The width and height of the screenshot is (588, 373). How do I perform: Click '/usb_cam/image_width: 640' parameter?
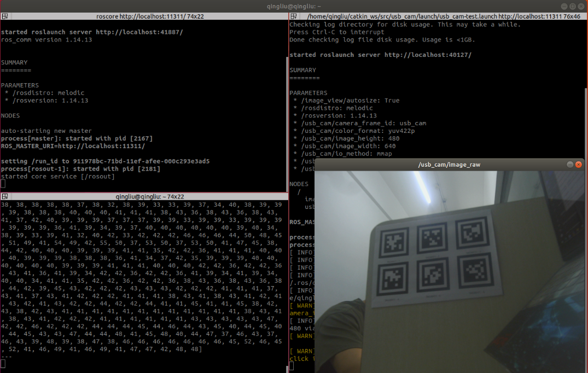(348, 146)
